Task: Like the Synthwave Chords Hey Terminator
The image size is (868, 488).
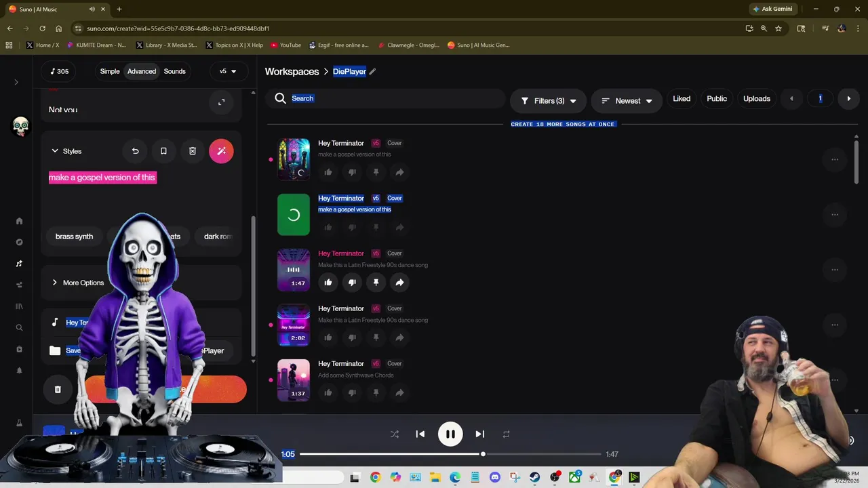Action: point(328,392)
